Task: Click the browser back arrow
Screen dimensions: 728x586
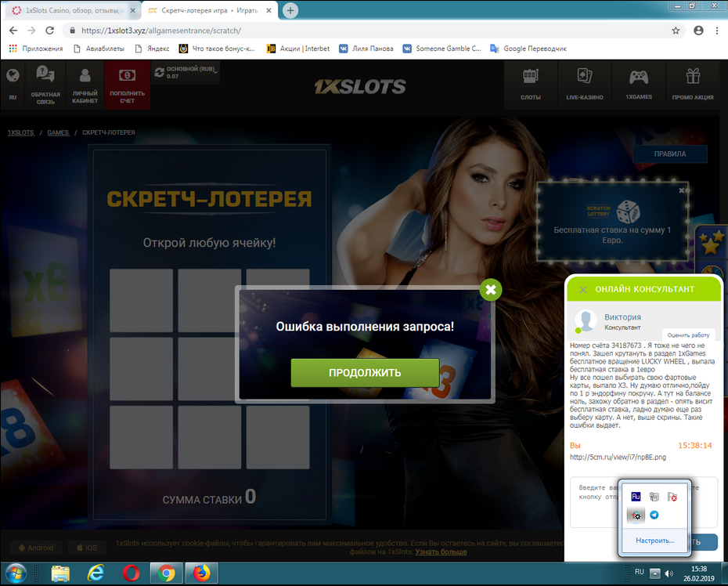Action: [x=13, y=31]
